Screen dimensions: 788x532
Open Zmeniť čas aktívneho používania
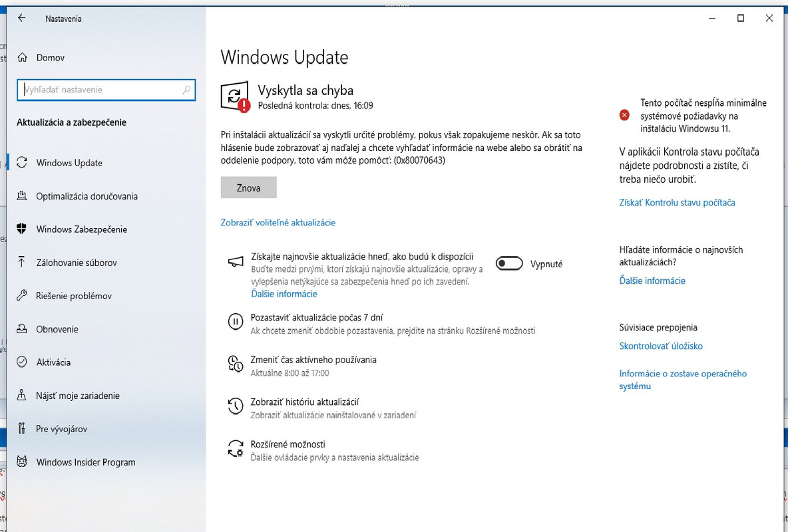(x=313, y=360)
